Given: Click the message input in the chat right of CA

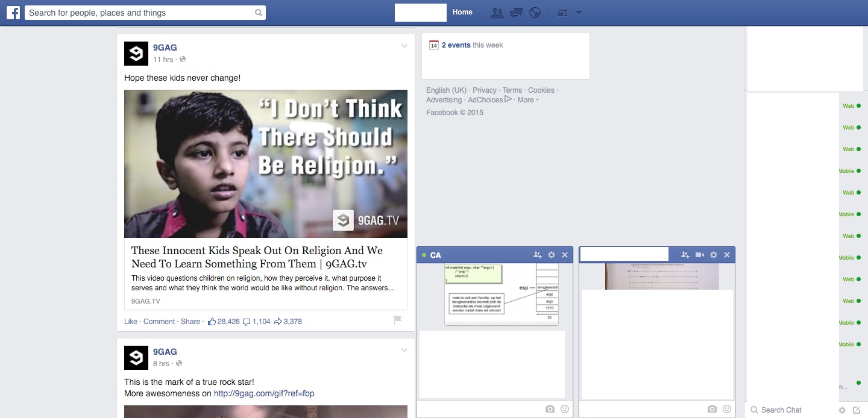Looking at the screenshot, I should coord(643,410).
